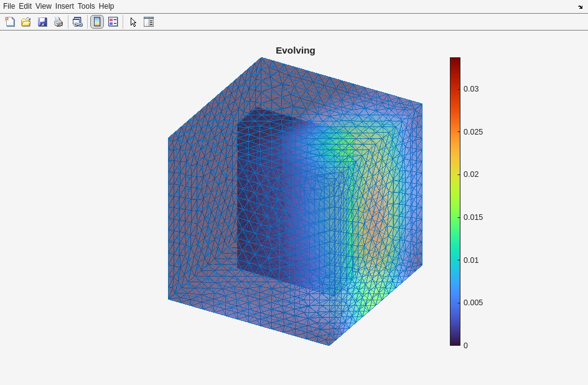This screenshot has height=385, width=588.
Task: Click the dock figure arrow in top-right corner
Action: [580, 7]
